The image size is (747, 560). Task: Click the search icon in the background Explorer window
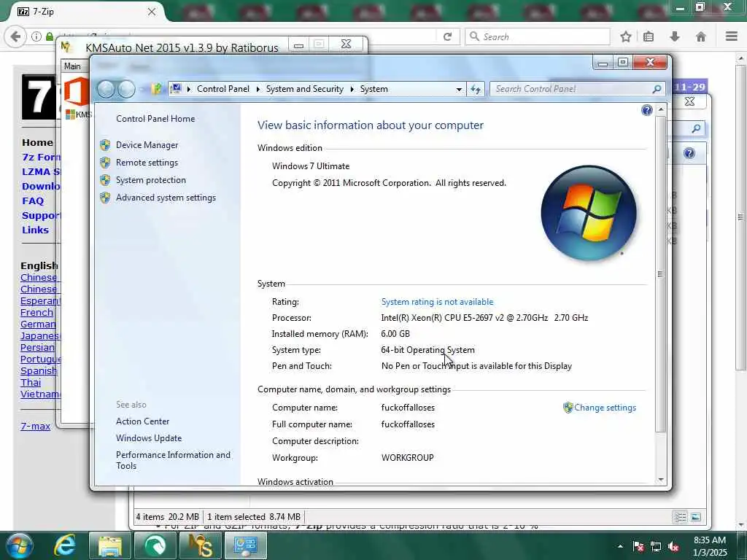tap(696, 128)
